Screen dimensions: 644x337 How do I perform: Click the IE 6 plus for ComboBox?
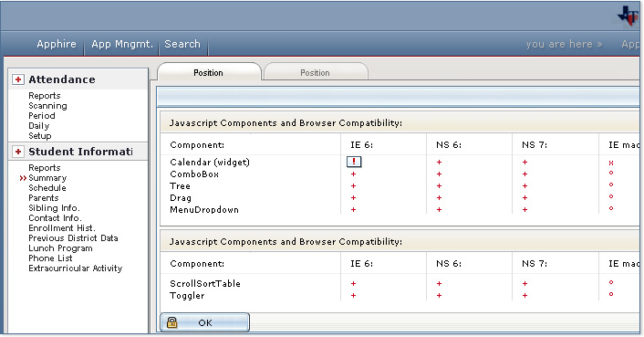tap(353, 174)
